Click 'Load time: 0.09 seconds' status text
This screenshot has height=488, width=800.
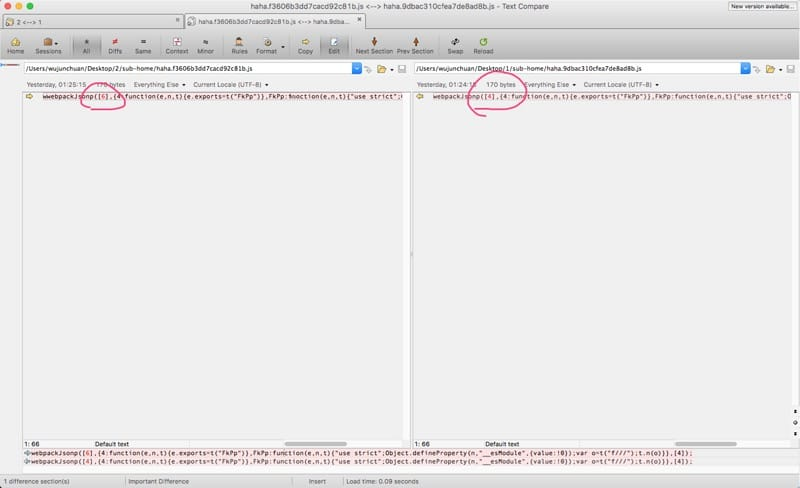382,481
